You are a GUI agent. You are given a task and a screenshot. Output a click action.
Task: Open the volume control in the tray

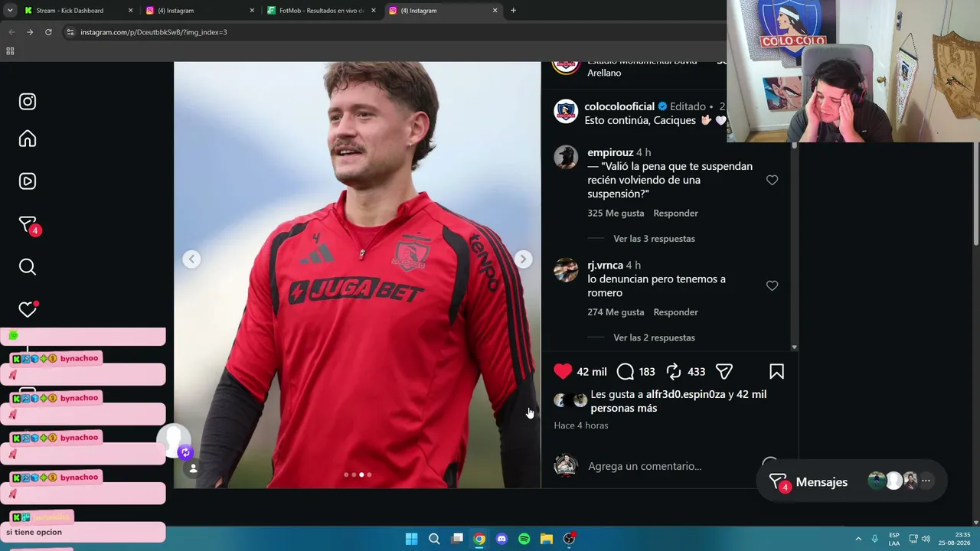click(x=926, y=539)
